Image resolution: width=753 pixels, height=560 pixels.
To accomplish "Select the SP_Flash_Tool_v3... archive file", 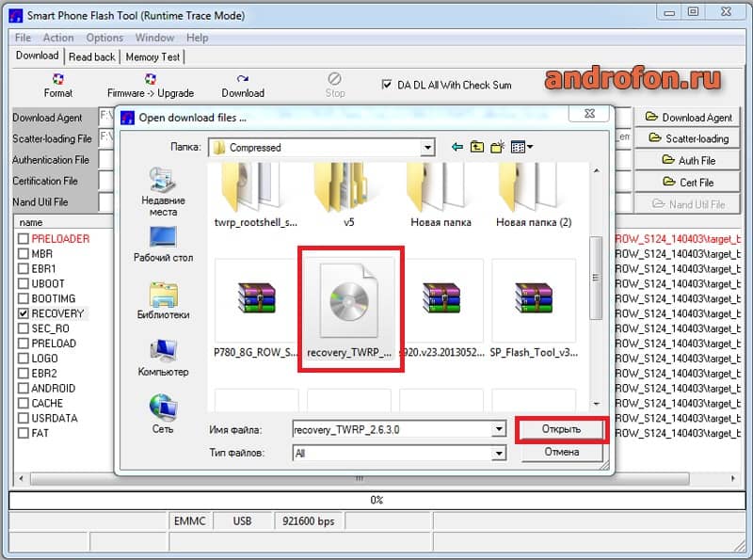I will tap(534, 310).
